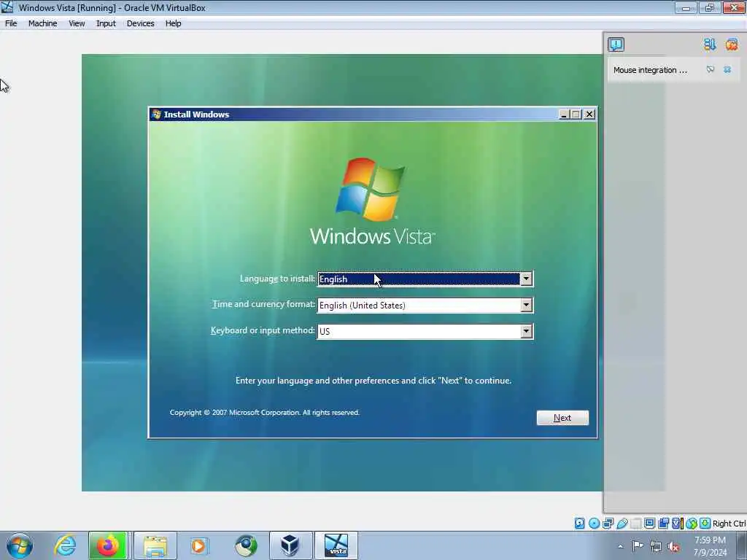The width and height of the screenshot is (747, 560).
Task: Open Windows Media Player taskbar icon
Action: coord(198,545)
